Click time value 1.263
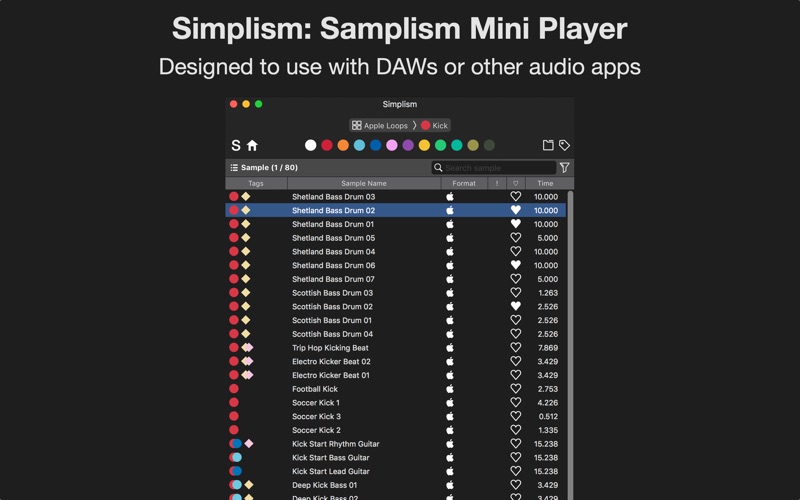 coord(547,293)
